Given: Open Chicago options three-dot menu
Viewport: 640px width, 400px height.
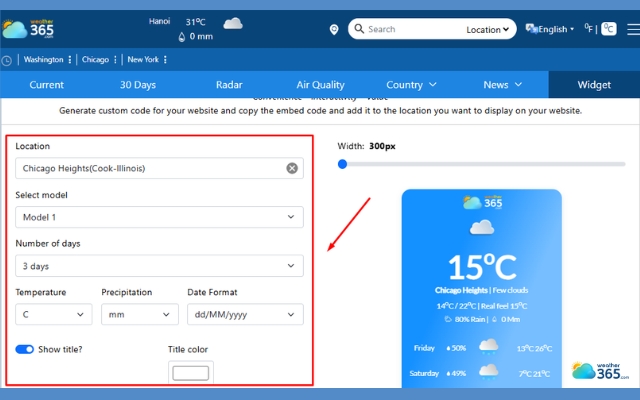Looking at the screenshot, I should (116, 60).
